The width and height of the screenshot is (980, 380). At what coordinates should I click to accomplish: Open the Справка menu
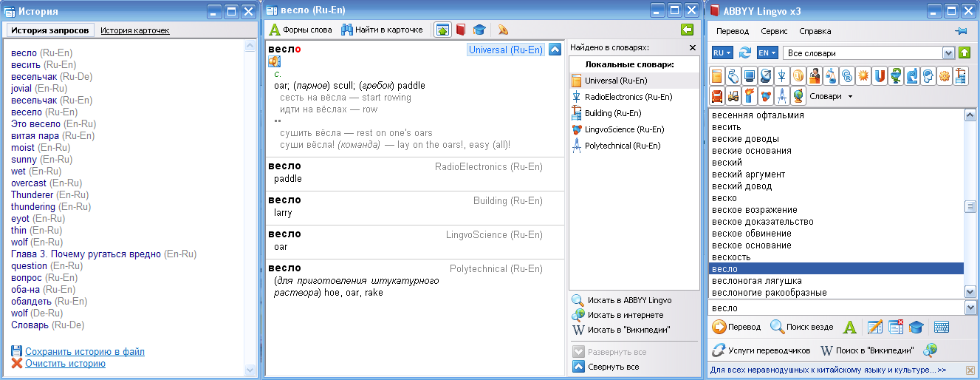815,31
